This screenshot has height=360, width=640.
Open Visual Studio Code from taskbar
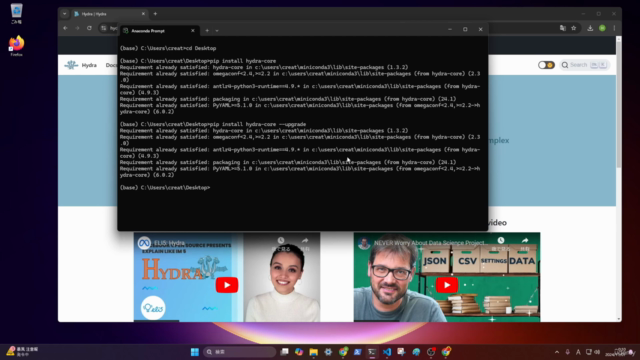click(387, 352)
